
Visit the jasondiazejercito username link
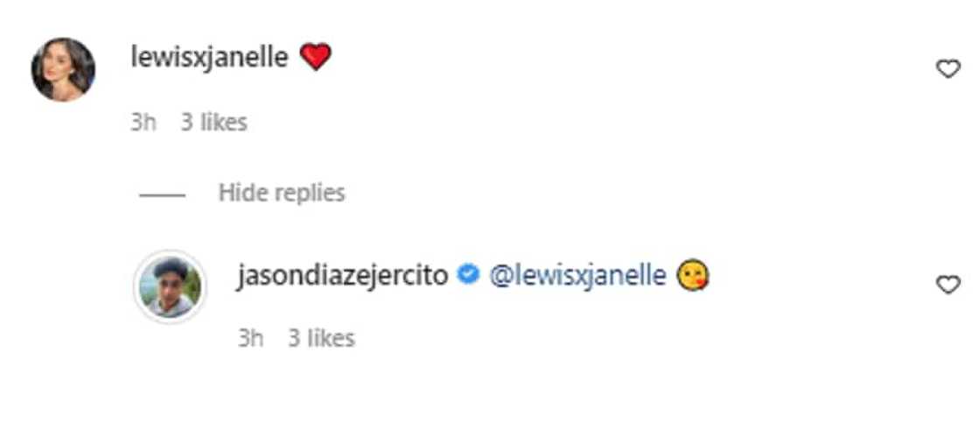pyautogui.click(x=343, y=276)
